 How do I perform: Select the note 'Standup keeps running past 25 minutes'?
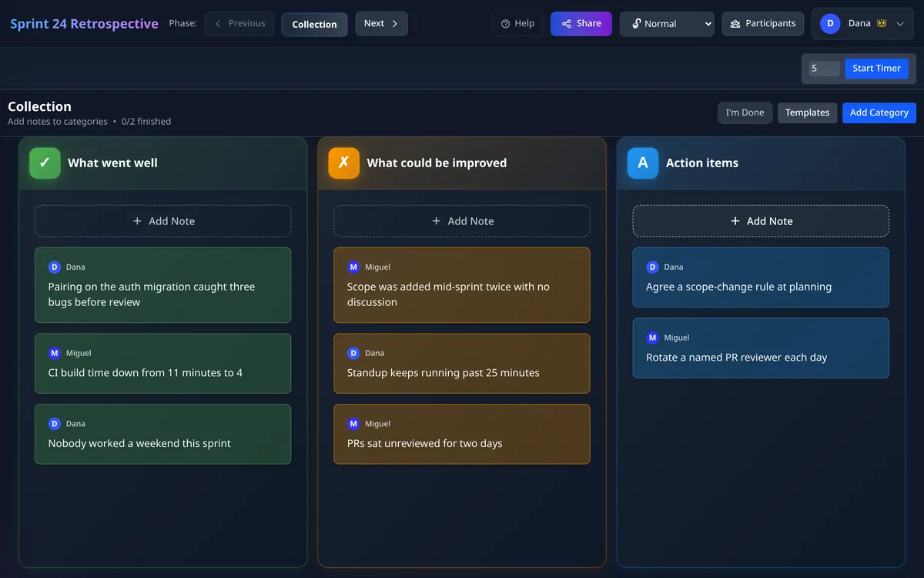pyautogui.click(x=462, y=364)
